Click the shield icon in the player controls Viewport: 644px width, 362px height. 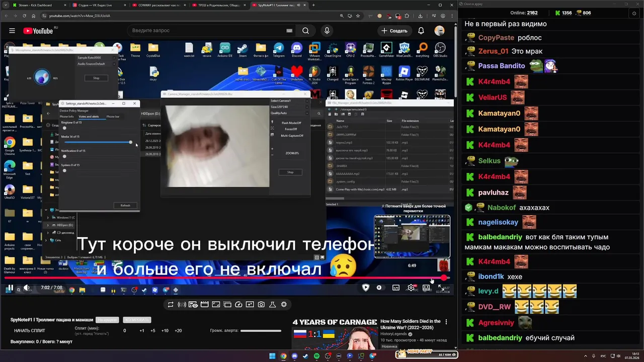pos(366,288)
